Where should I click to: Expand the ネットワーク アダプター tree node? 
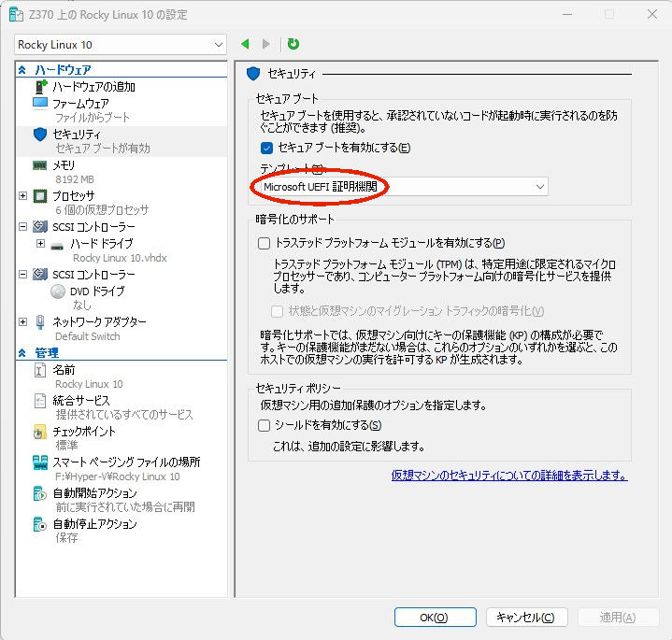(23, 321)
